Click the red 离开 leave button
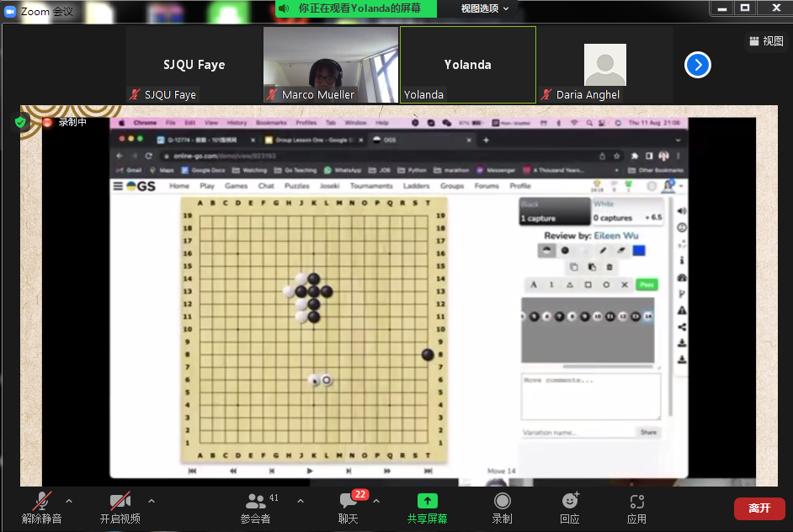This screenshot has height=532, width=793. [x=759, y=508]
